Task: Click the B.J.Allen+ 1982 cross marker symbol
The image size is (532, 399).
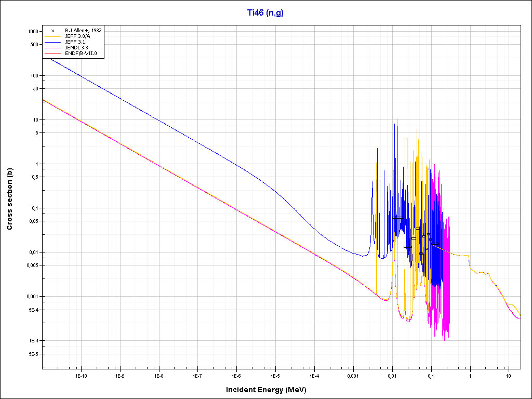Action: [x=52, y=31]
